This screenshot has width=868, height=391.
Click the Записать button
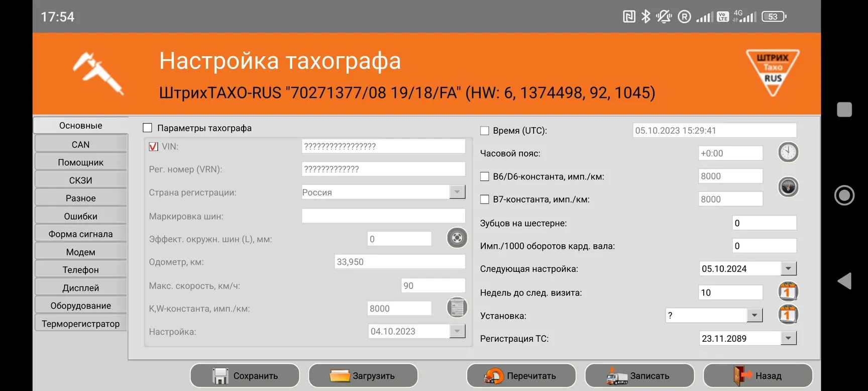(x=639, y=375)
